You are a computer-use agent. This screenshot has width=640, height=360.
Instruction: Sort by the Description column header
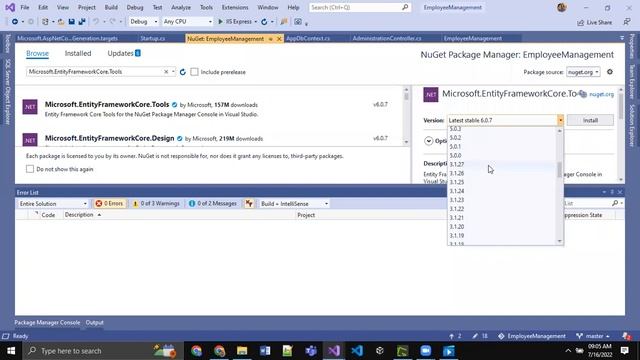pos(79,215)
